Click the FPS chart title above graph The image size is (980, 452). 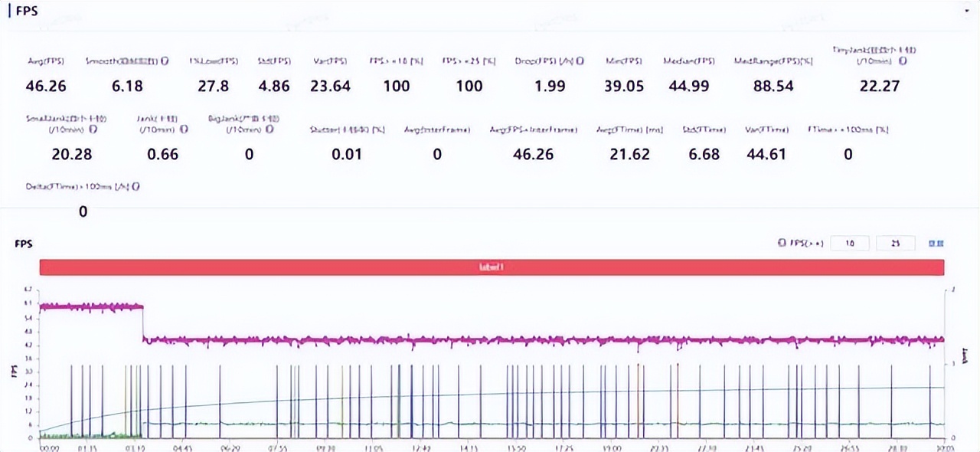(24, 244)
